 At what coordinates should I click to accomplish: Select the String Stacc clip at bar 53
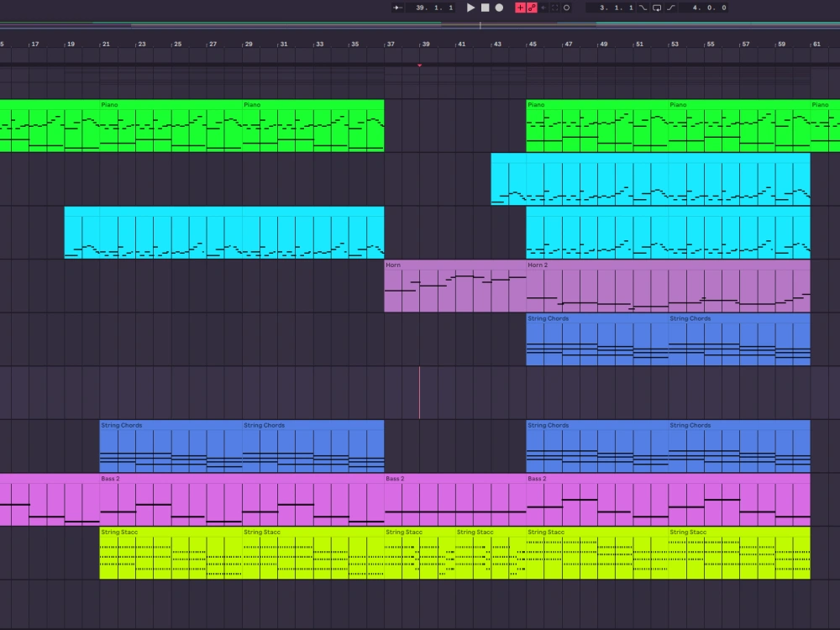click(x=739, y=553)
